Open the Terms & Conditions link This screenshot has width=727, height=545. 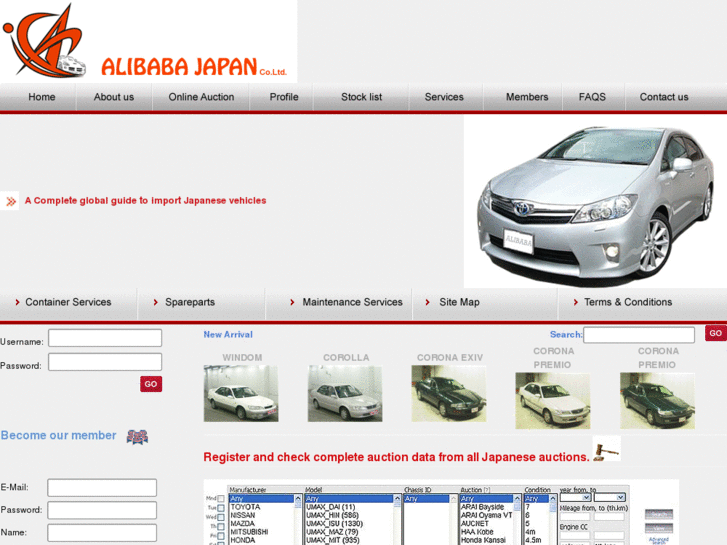tap(628, 302)
